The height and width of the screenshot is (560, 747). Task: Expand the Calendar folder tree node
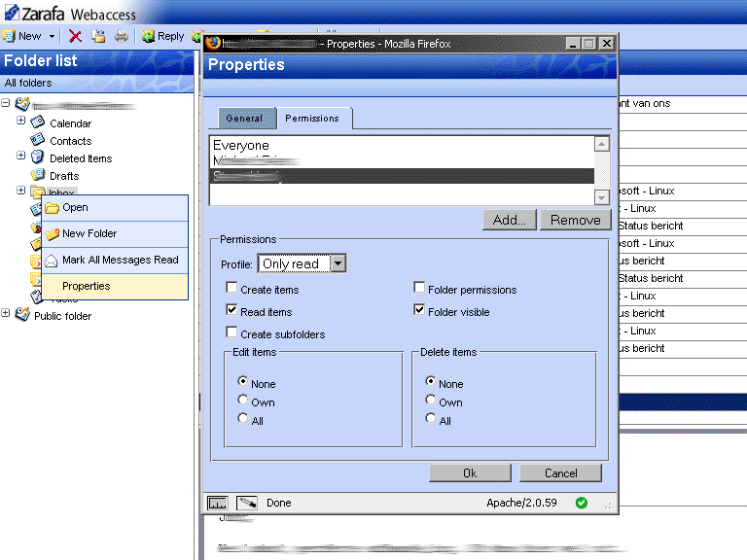(x=21, y=122)
